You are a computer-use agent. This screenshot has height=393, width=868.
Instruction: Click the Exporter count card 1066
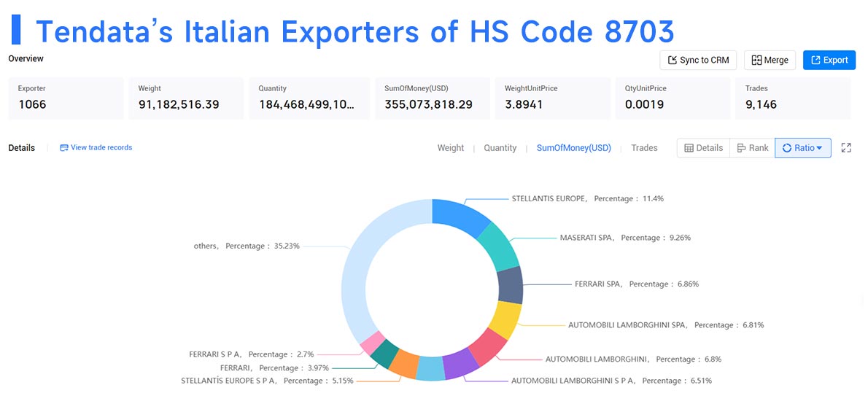[x=66, y=98]
